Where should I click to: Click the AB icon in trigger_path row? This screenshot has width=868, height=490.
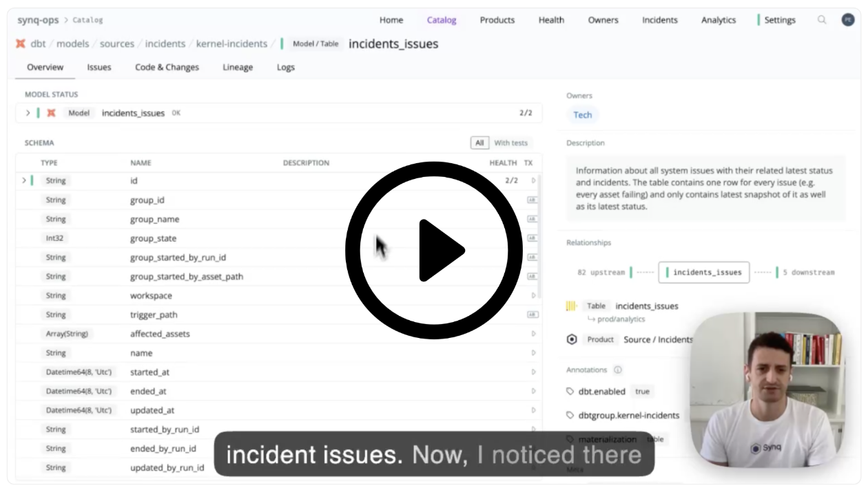pos(533,315)
